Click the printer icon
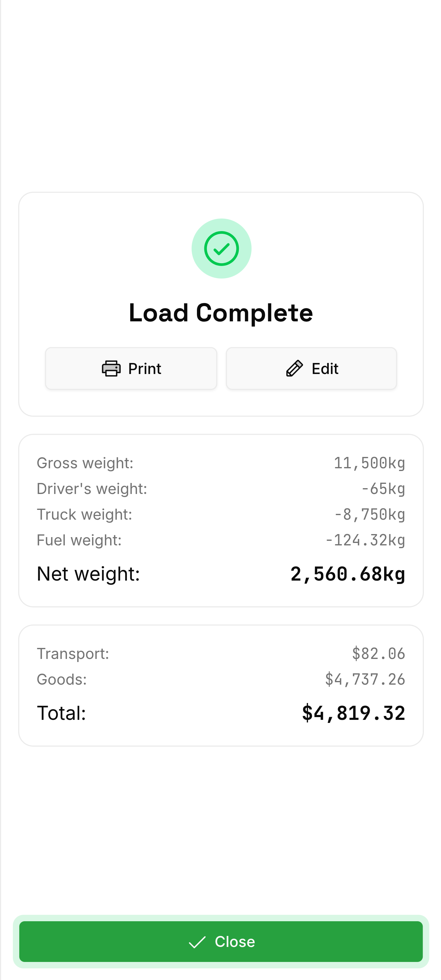Screen dimensions: 441x980 click(x=111, y=368)
